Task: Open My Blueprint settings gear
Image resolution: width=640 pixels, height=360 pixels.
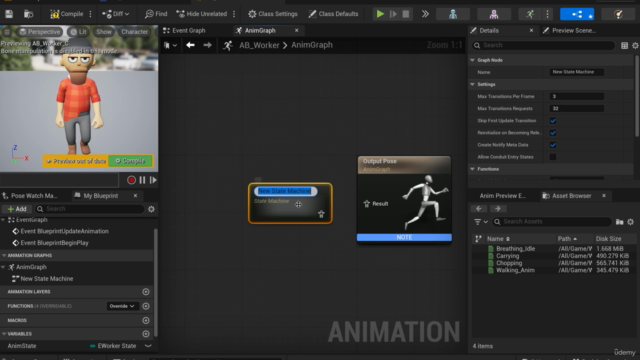Action: (x=151, y=209)
